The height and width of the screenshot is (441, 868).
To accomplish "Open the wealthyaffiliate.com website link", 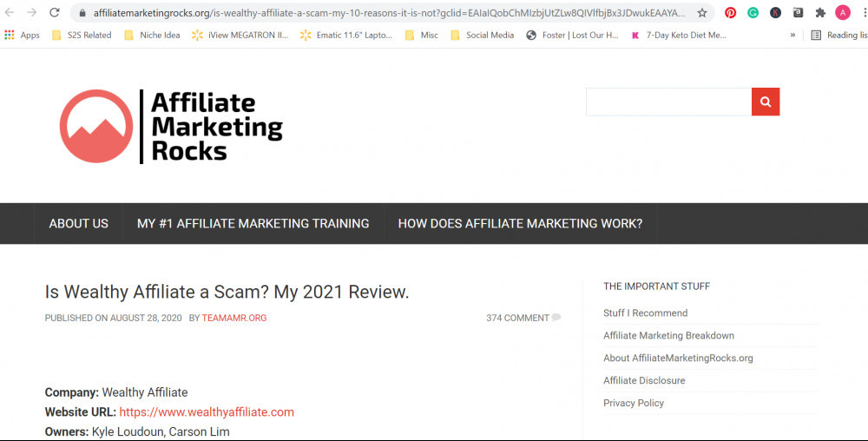I will [207, 412].
